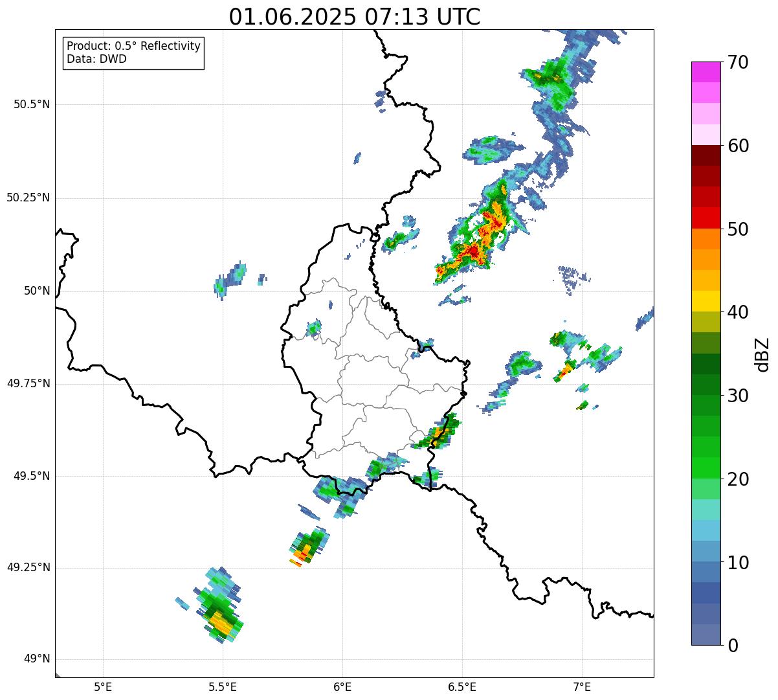Image resolution: width=778 pixels, height=700 pixels.
Task: Click the yellow-orange echo near 49.1°N 5.5°E
Action: tap(221, 624)
